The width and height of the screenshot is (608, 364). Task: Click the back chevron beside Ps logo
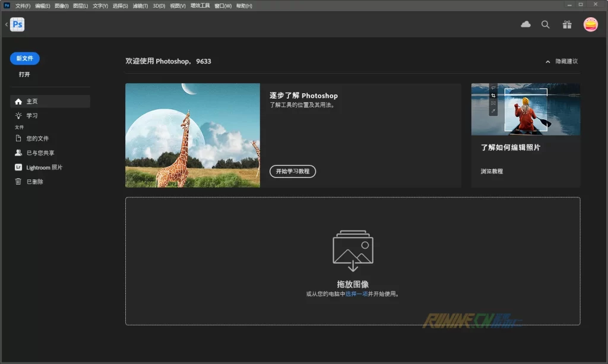pos(7,24)
